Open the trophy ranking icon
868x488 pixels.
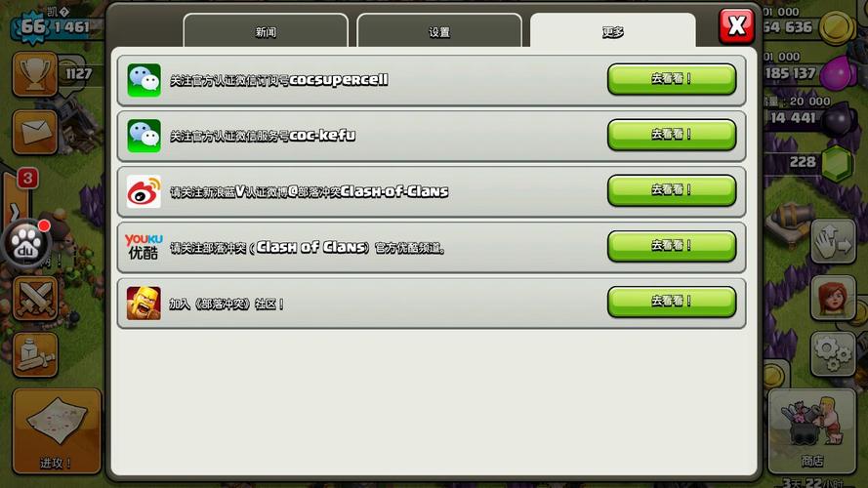click(35, 74)
